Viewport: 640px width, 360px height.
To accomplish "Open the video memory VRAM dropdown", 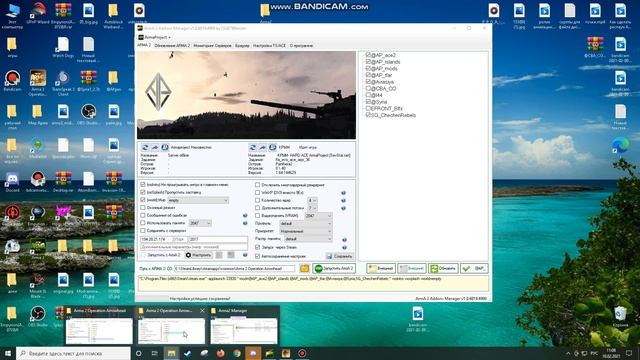I will point(318,216).
